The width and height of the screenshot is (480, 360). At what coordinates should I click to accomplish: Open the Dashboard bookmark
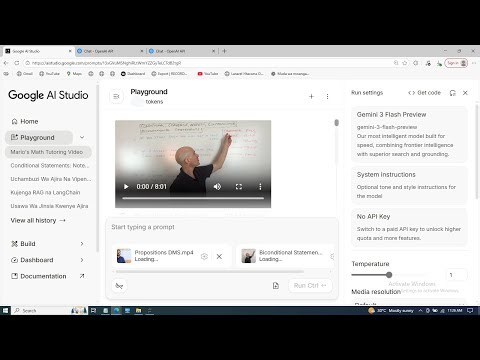(133, 74)
